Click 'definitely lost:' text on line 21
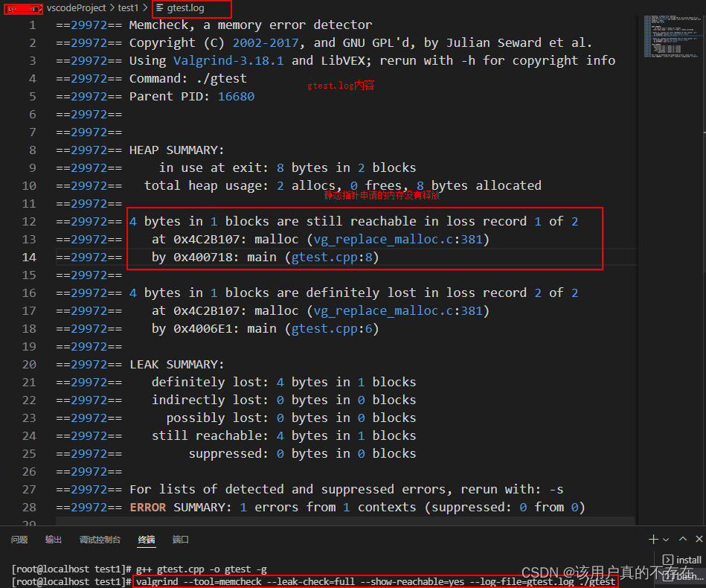This screenshot has width=706, height=588. [210, 382]
